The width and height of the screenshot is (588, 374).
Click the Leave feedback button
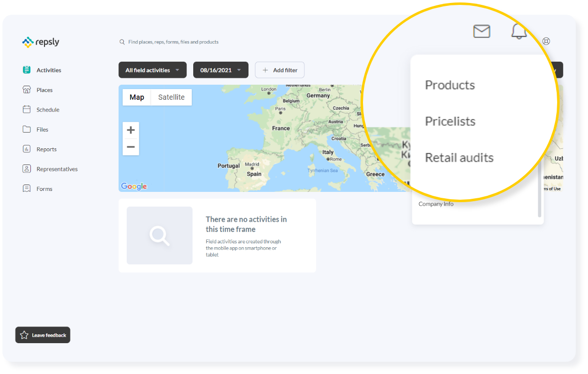pyautogui.click(x=43, y=335)
